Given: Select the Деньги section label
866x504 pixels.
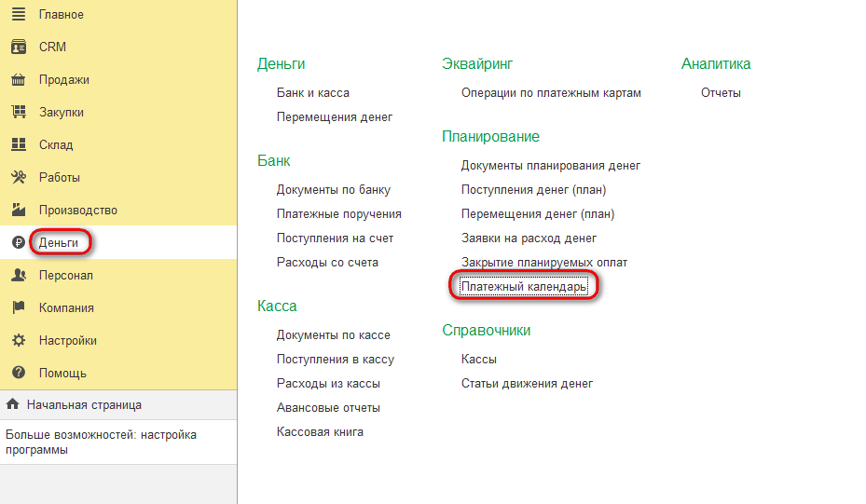Looking at the screenshot, I should click(x=59, y=243).
